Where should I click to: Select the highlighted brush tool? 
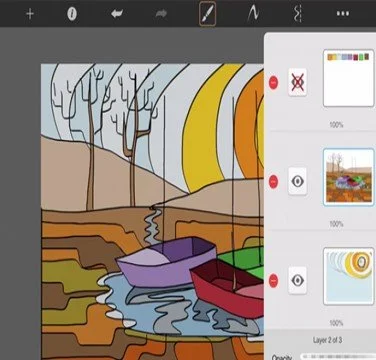pyautogui.click(x=207, y=14)
